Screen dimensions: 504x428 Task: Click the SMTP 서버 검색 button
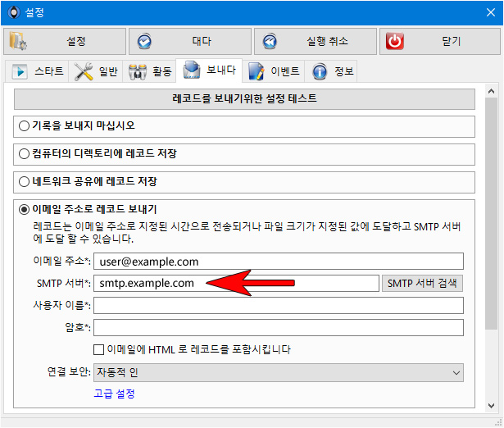422,284
